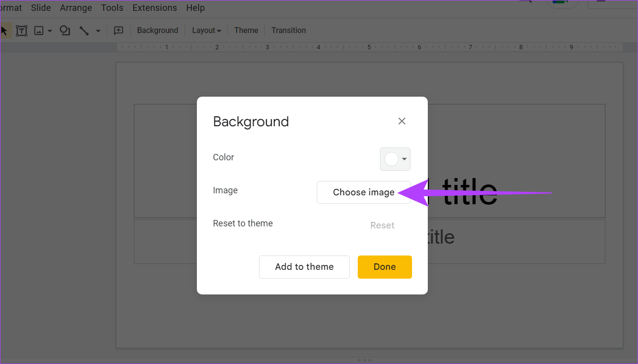Click the Reset button

coord(382,225)
